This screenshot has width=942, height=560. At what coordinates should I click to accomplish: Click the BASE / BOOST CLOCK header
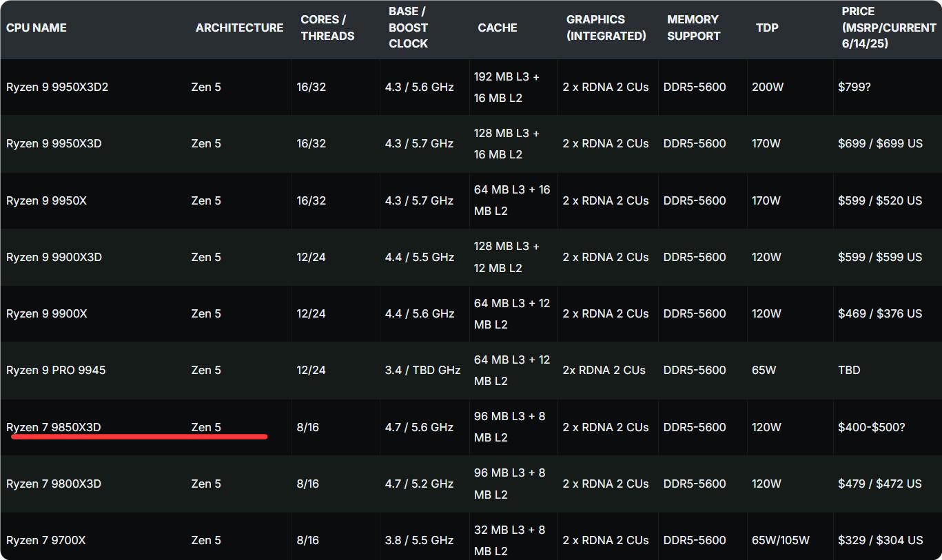408,28
